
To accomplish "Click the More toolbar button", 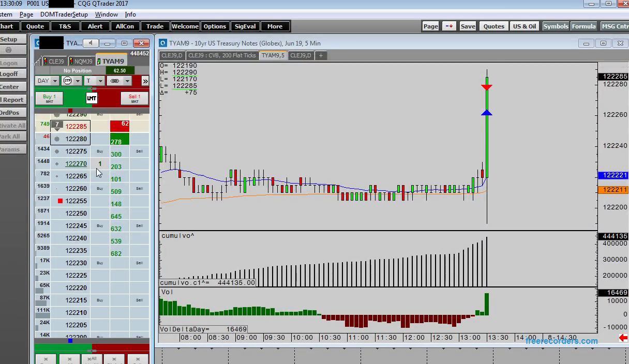I will coord(275,26).
